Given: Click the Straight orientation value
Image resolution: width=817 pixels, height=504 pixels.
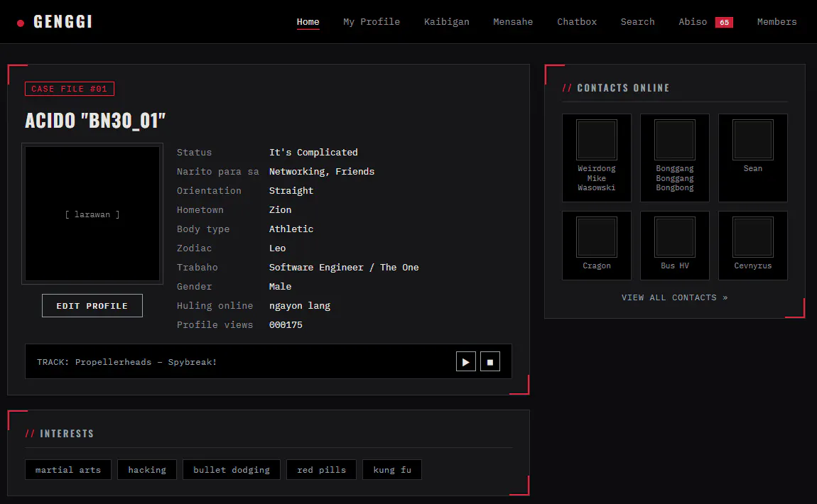Looking at the screenshot, I should [x=291, y=190].
